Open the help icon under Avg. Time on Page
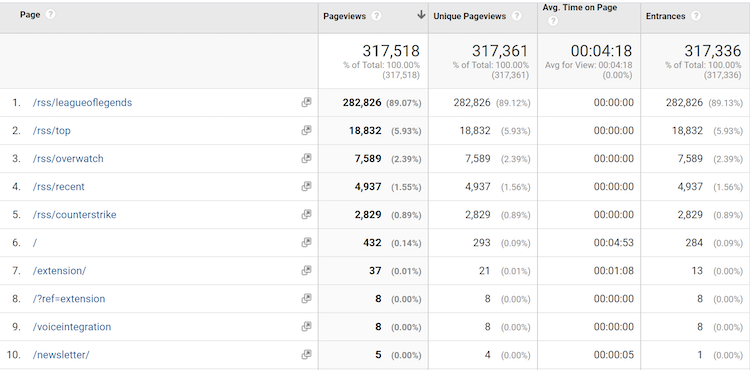 pos(553,21)
